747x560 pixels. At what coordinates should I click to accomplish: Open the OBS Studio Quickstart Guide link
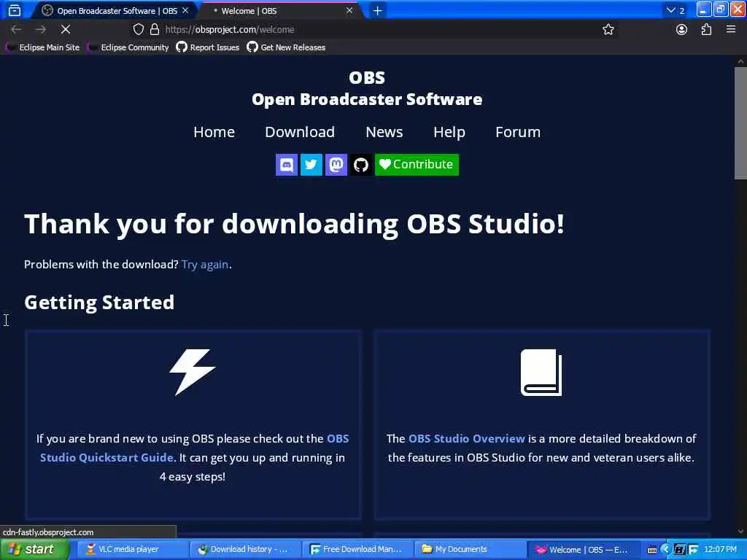pos(194,448)
